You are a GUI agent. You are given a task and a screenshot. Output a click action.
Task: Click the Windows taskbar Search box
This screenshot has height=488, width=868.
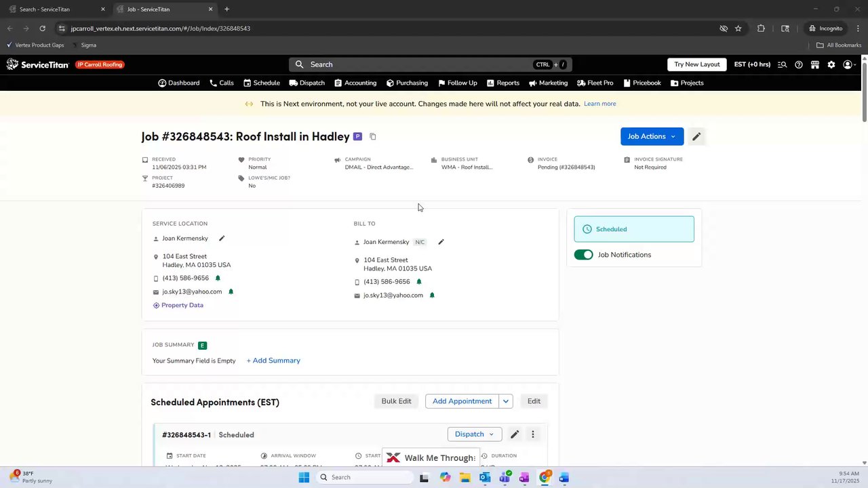366,477
